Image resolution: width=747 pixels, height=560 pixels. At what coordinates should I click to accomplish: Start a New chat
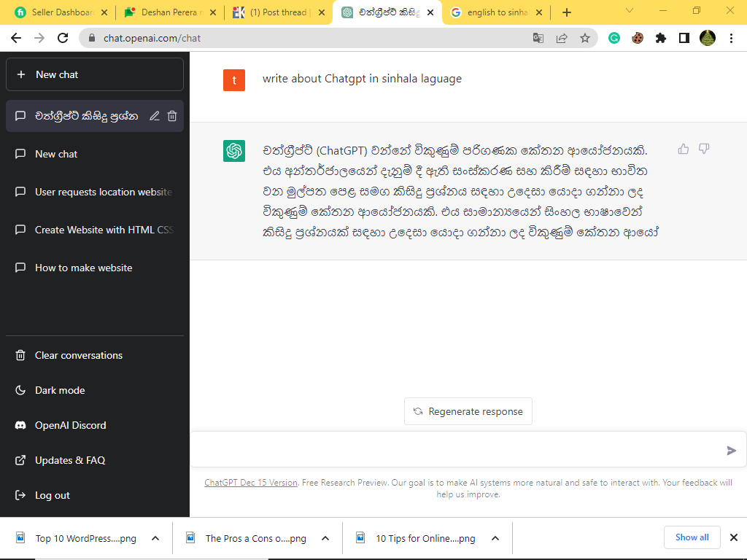pyautogui.click(x=94, y=74)
